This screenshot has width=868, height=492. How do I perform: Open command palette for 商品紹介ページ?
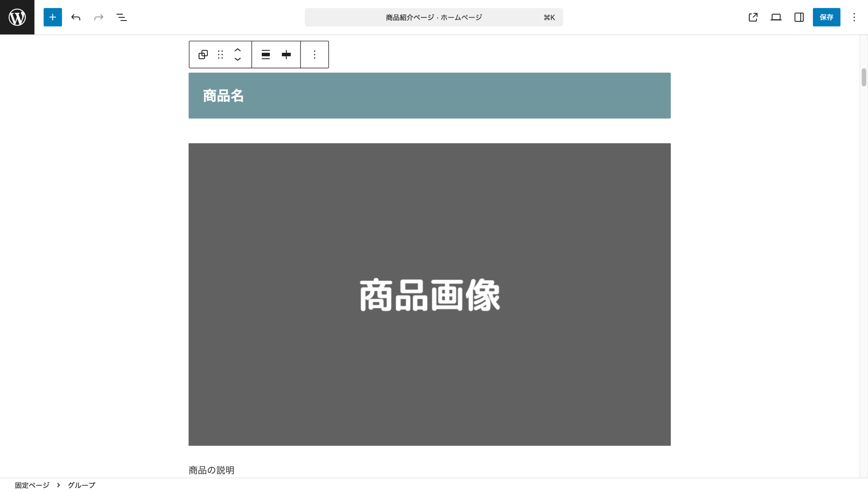click(x=434, y=17)
